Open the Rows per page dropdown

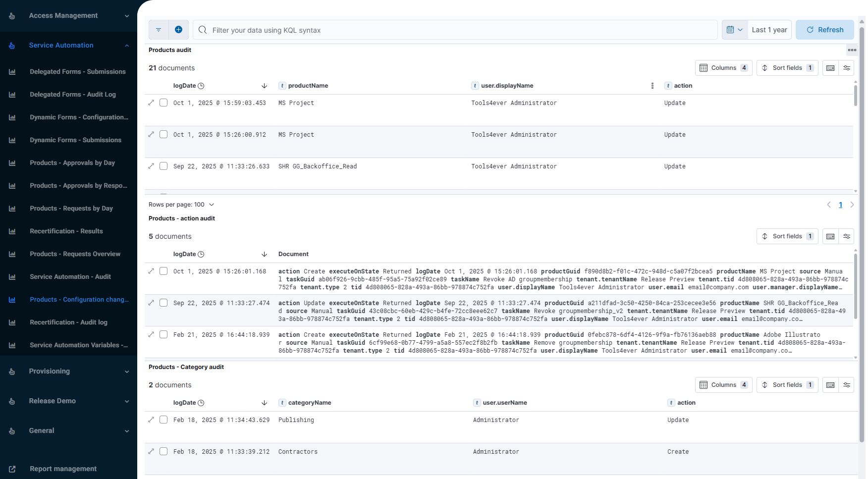click(x=181, y=205)
